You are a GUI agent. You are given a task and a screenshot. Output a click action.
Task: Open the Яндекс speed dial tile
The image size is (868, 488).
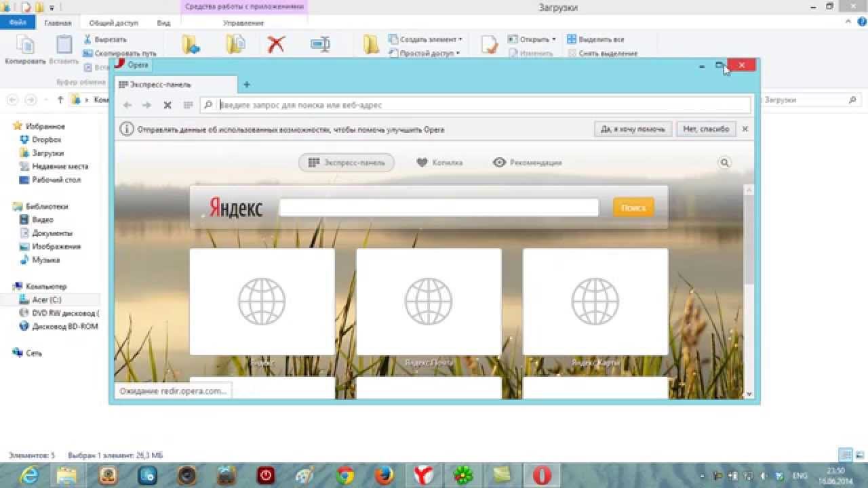[x=262, y=302]
